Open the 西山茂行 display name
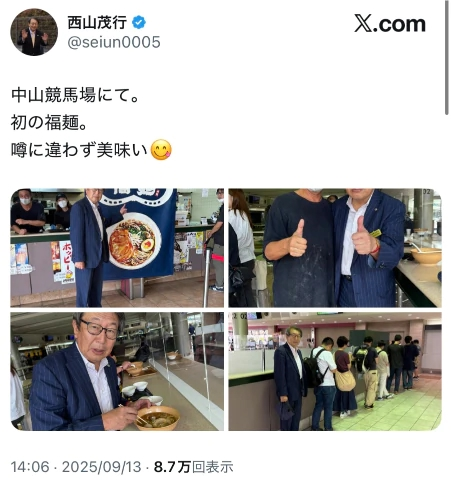 pos(97,23)
